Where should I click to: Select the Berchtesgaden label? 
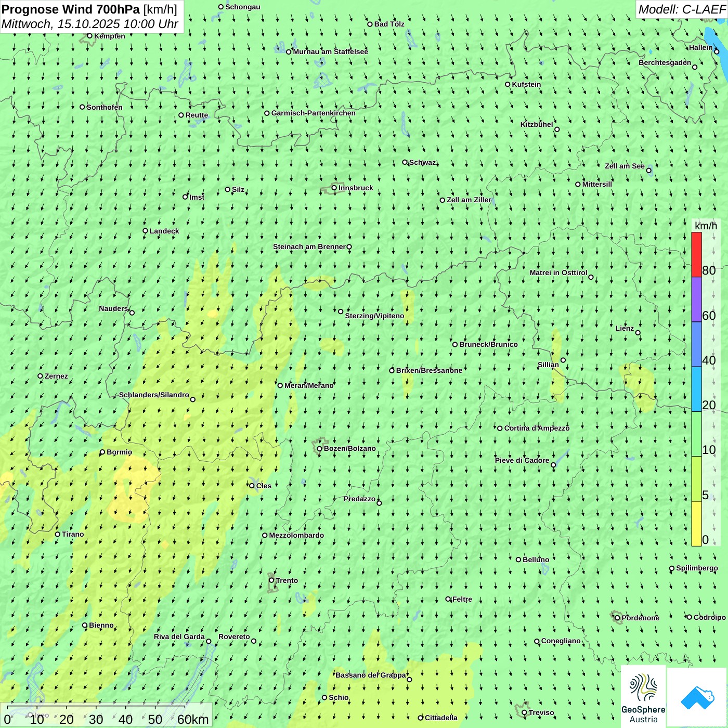[665, 62]
